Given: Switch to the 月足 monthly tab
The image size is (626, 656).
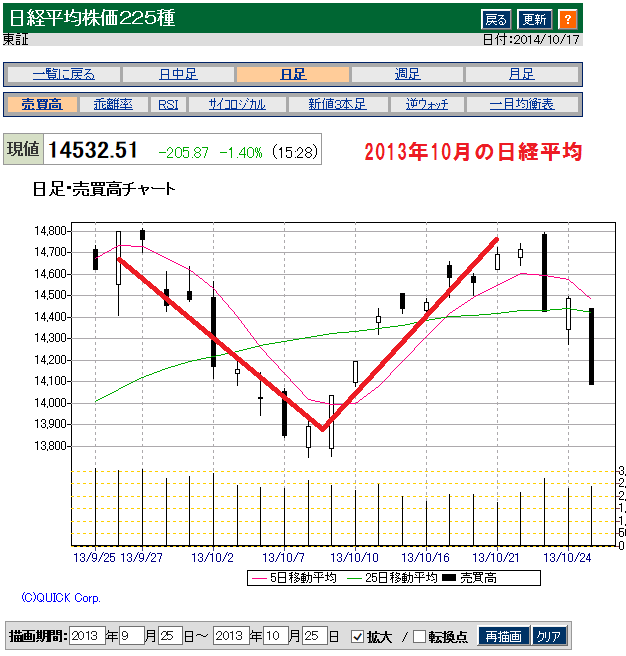Looking at the screenshot, I should coord(522,74).
